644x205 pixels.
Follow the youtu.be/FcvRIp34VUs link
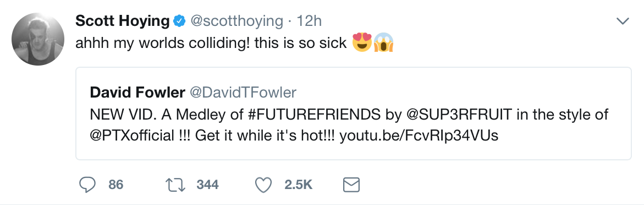point(419,136)
